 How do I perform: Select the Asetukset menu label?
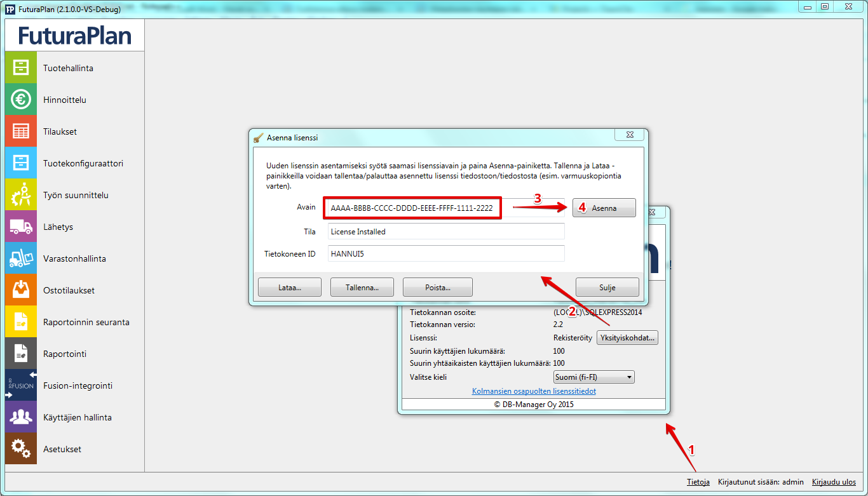[x=62, y=449]
